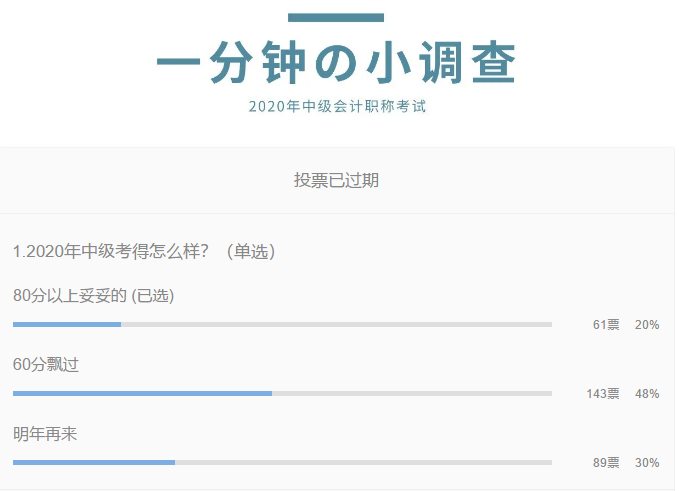The height and width of the screenshot is (491, 679).
Task: Click the "投票已过期" notice
Action: pos(336,180)
